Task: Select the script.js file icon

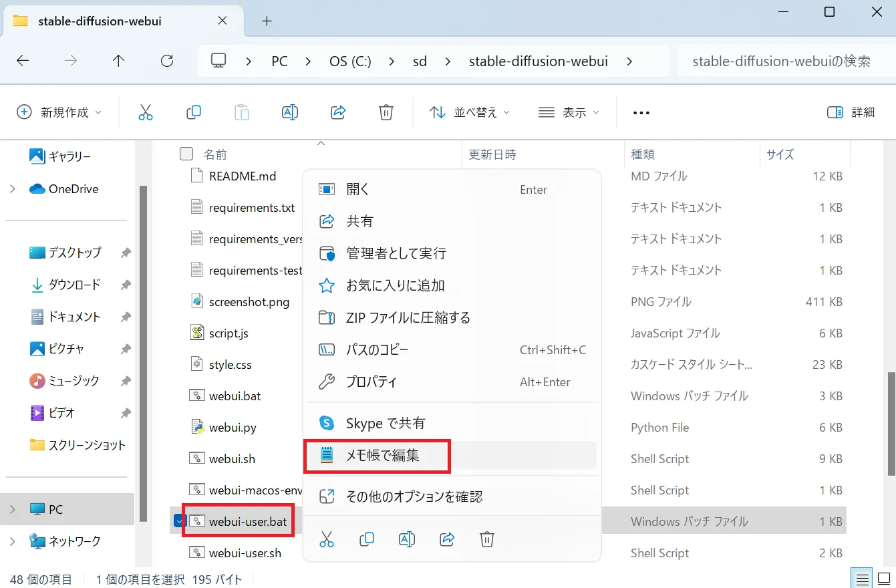Action: coord(197,333)
